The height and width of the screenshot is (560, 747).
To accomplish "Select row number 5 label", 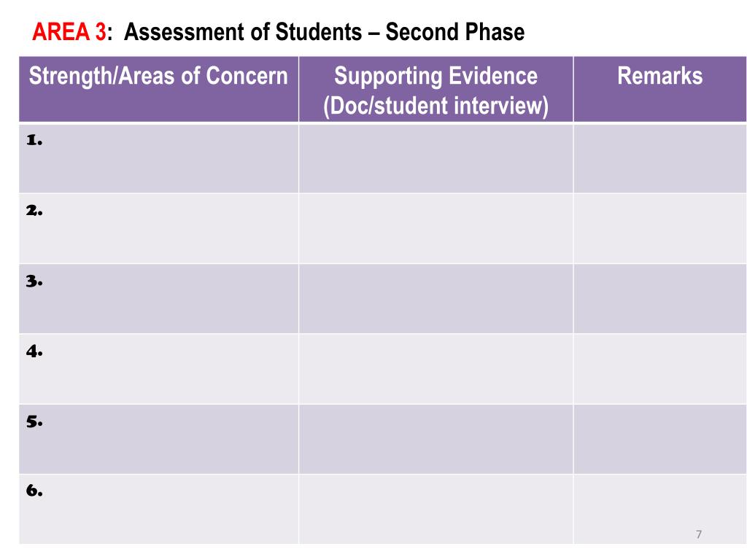I will pyautogui.click(x=34, y=421).
